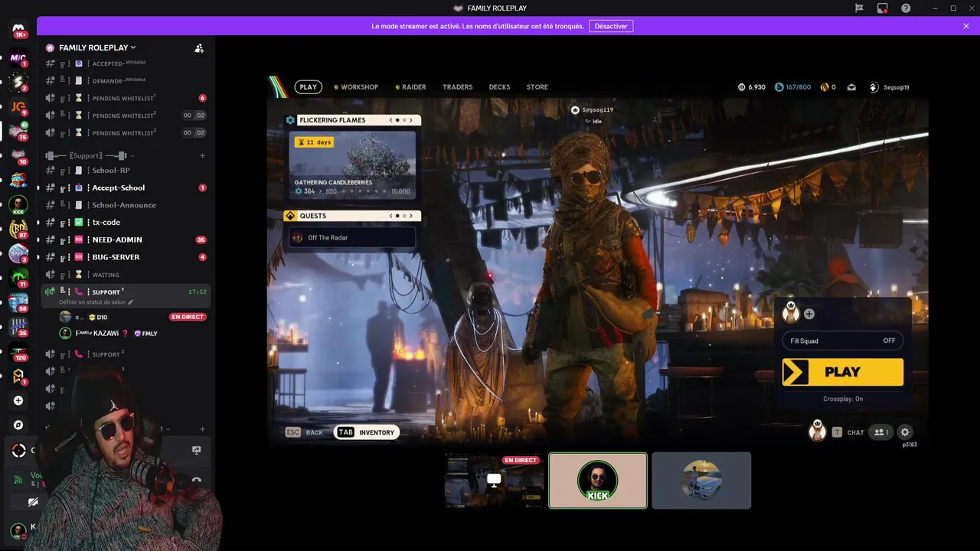Open the KICK server icon in sidebar

[x=18, y=204]
